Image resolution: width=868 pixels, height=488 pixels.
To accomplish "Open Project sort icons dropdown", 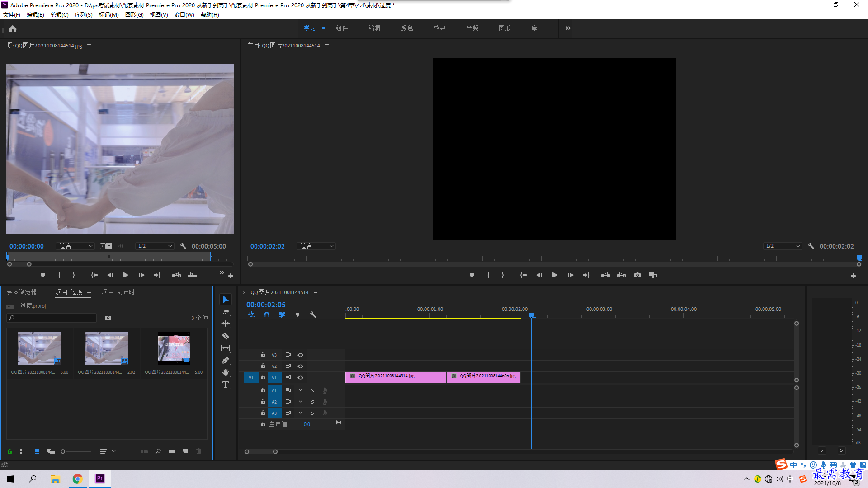I will coord(108,451).
